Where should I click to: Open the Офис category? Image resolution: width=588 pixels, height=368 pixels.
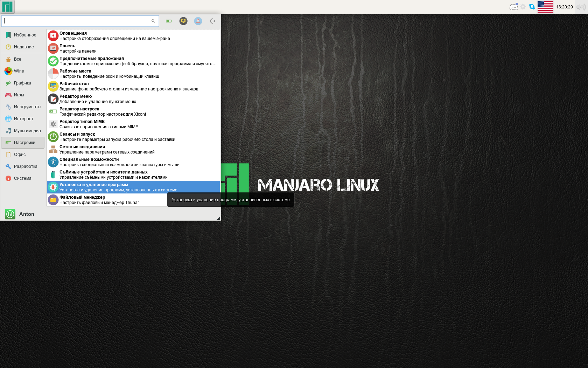coord(23,155)
